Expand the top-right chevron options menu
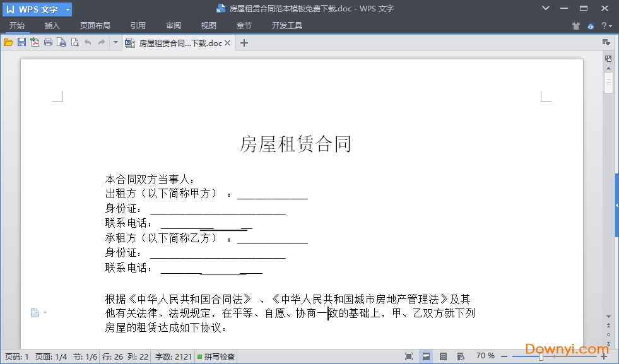This screenshot has height=364, width=619. click(x=546, y=9)
